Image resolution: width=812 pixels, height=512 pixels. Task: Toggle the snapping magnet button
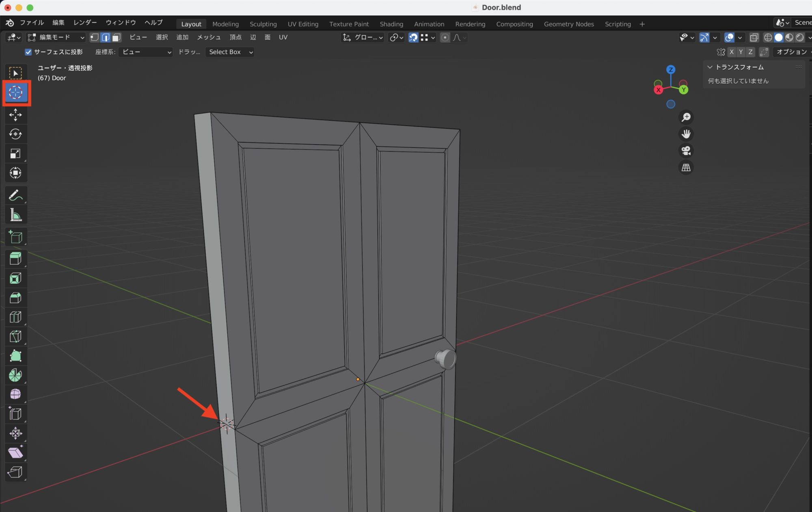pos(413,37)
